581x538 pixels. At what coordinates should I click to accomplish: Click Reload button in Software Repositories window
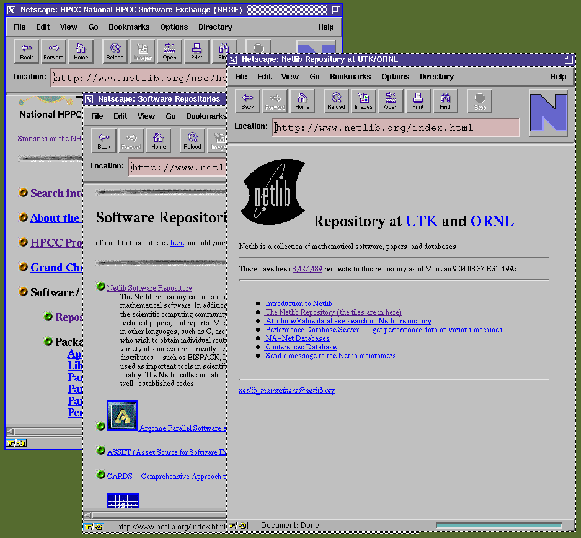coord(192,140)
